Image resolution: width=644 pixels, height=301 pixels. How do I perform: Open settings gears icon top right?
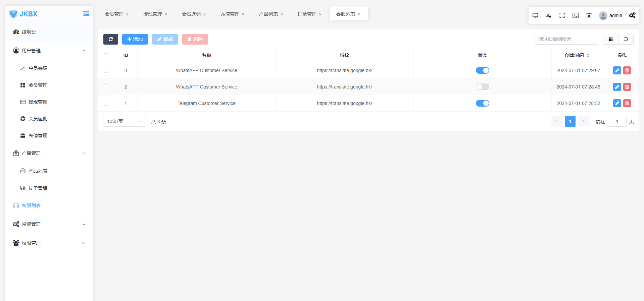click(632, 15)
